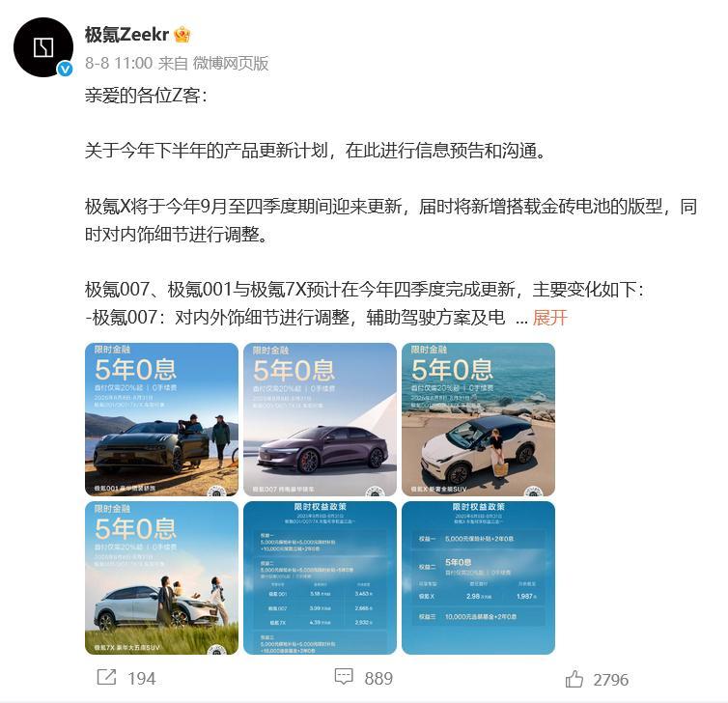728x703 pixels.
Task: Open the Zeekr 7X grassland family thumbnail
Action: point(161,577)
